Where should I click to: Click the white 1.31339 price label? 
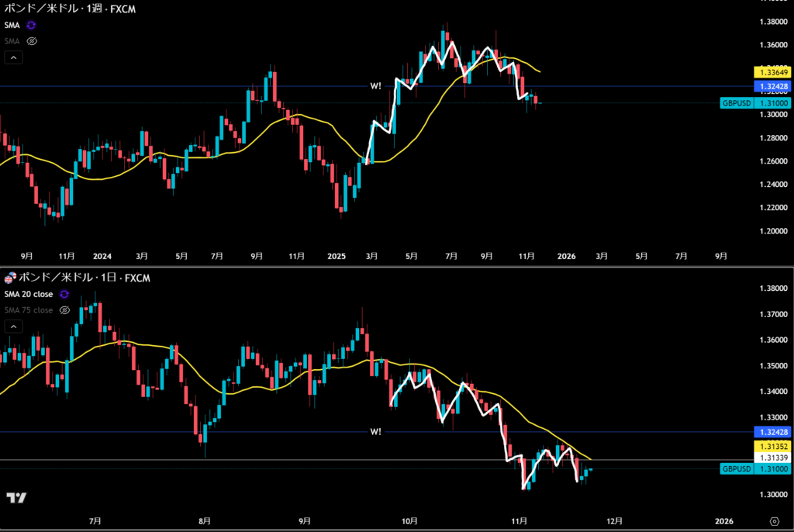772,458
